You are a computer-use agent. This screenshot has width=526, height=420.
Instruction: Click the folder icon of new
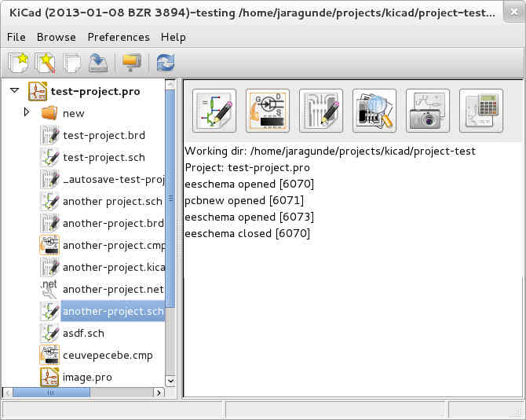[49, 113]
